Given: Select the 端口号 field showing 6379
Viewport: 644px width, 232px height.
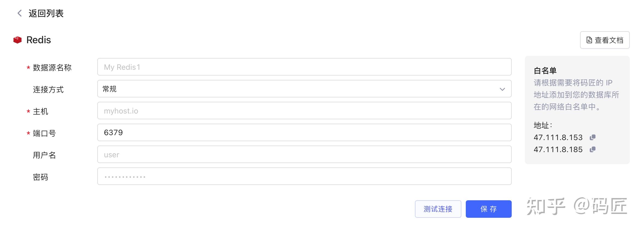Looking at the screenshot, I should (304, 133).
